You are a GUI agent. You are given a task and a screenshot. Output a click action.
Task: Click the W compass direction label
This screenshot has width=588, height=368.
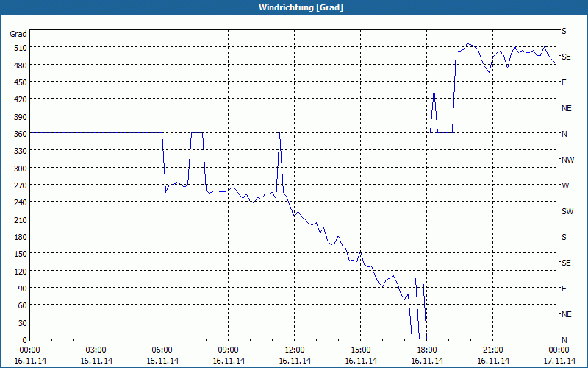(x=565, y=185)
